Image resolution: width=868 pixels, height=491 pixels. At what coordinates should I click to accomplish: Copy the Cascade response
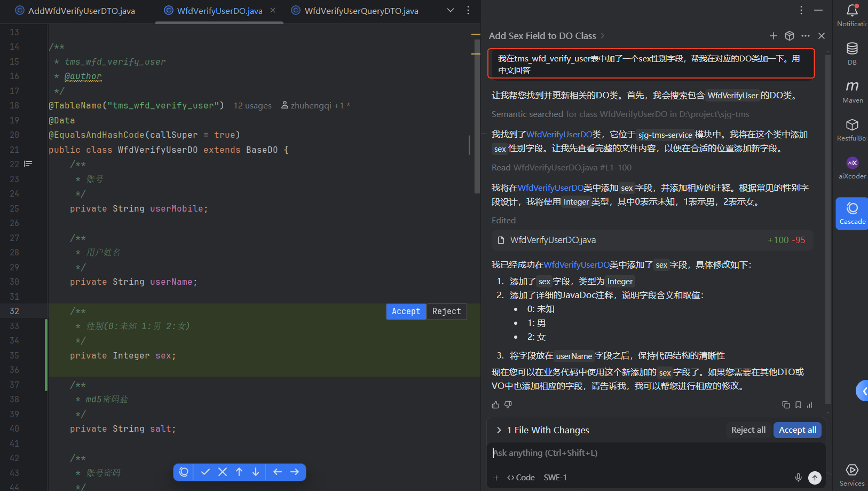tap(786, 405)
